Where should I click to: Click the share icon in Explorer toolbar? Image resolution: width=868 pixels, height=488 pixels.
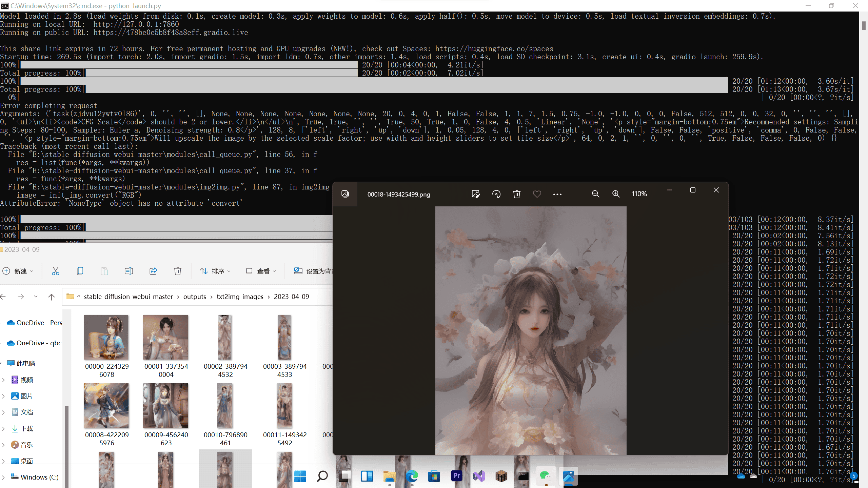point(153,271)
